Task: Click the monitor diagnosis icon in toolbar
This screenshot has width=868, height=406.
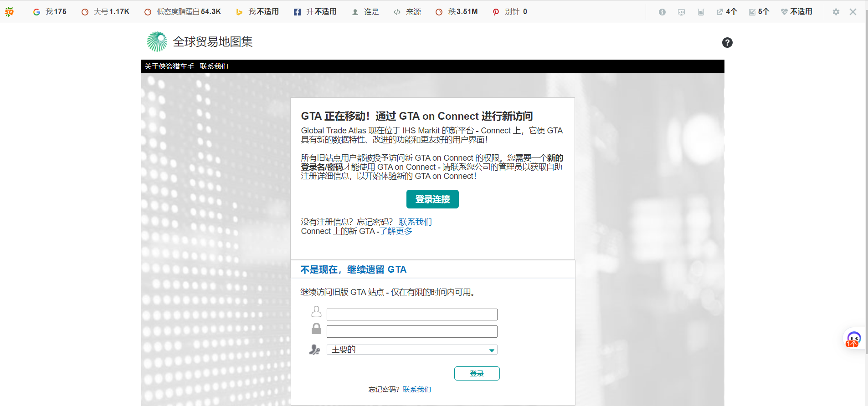Action: click(x=682, y=12)
